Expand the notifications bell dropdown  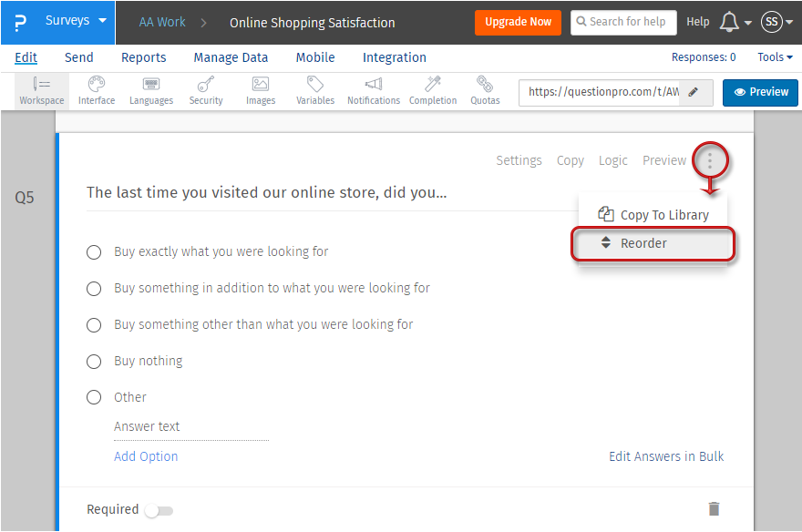point(735,23)
